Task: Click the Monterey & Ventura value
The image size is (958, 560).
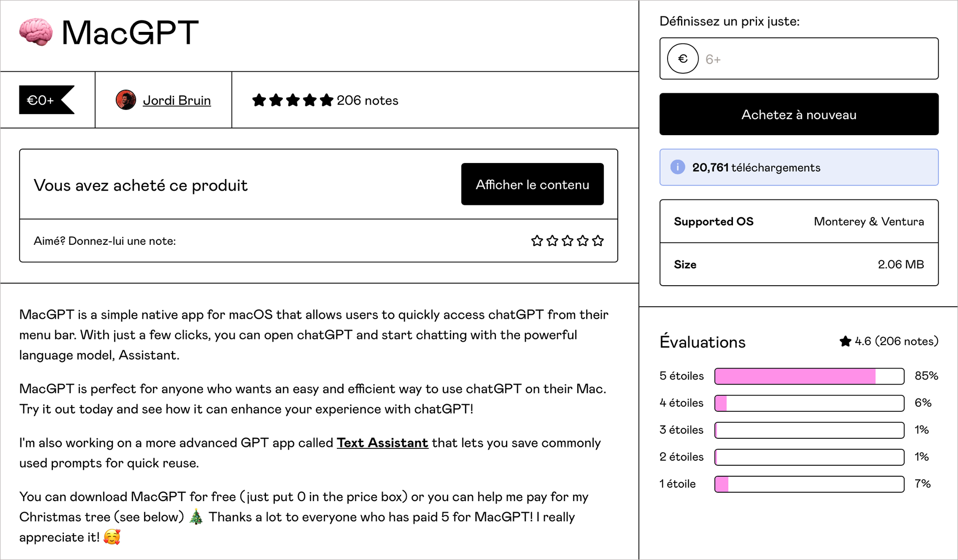Action: click(869, 221)
